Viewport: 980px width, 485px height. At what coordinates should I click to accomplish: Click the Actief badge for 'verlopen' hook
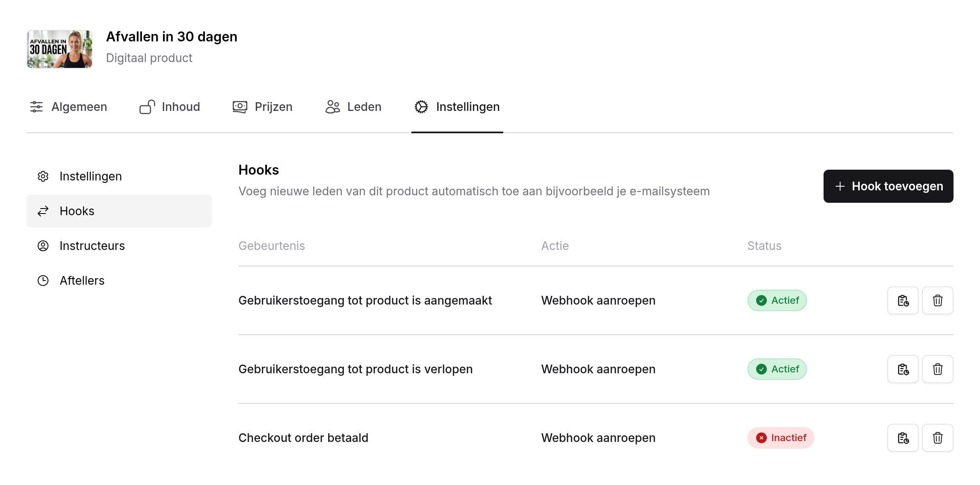[x=777, y=369]
